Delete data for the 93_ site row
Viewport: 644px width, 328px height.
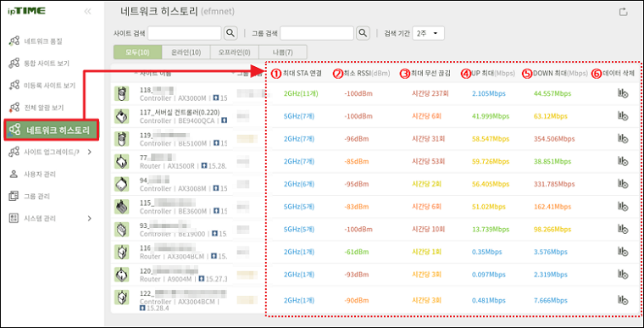coord(623,230)
